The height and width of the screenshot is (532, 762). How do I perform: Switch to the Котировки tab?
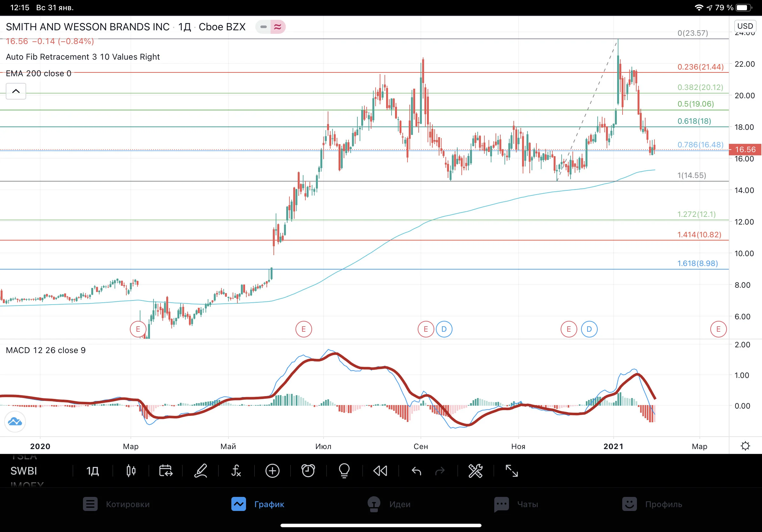click(116, 504)
